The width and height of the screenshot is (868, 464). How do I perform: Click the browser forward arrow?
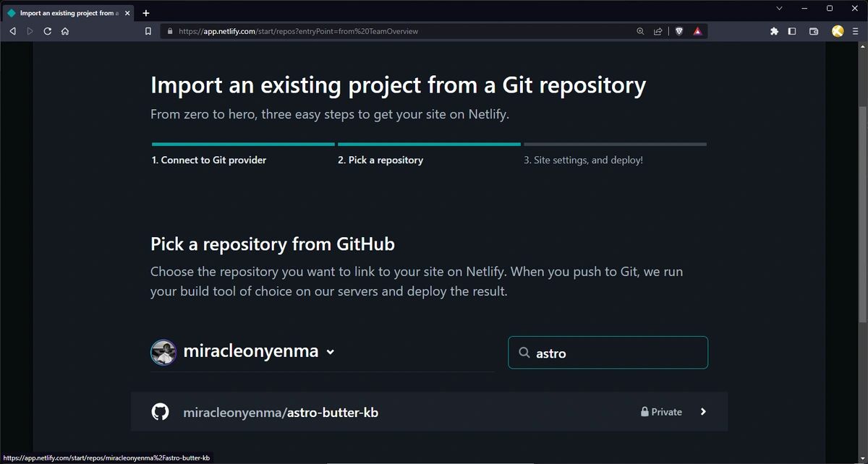[30, 31]
